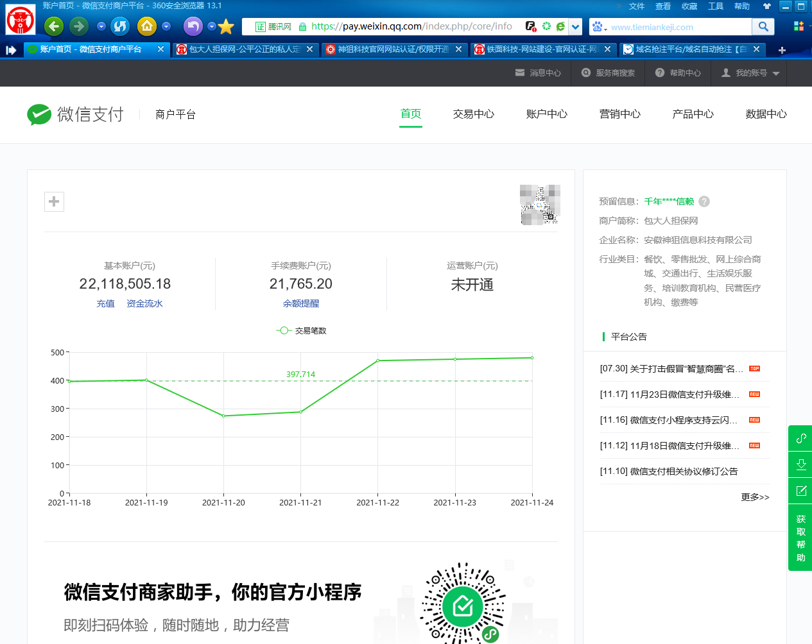
Task: Open the address bar history dropdown arrow
Action: pyautogui.click(x=576, y=27)
